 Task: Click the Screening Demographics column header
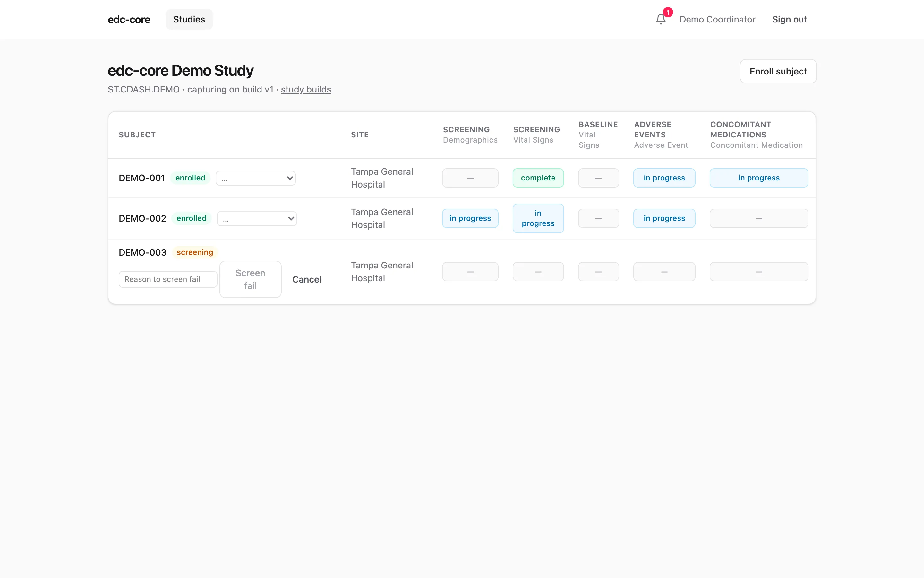(470, 135)
